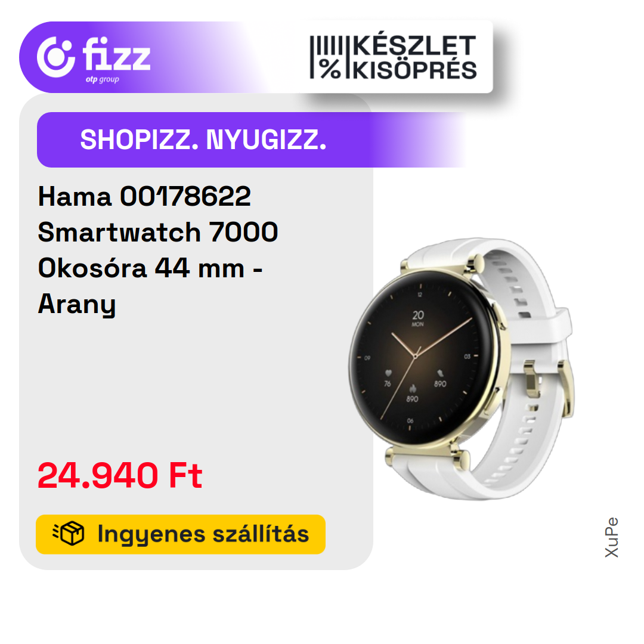Click the barcode stripes icon
The height and width of the screenshot is (644, 644).
[327, 45]
